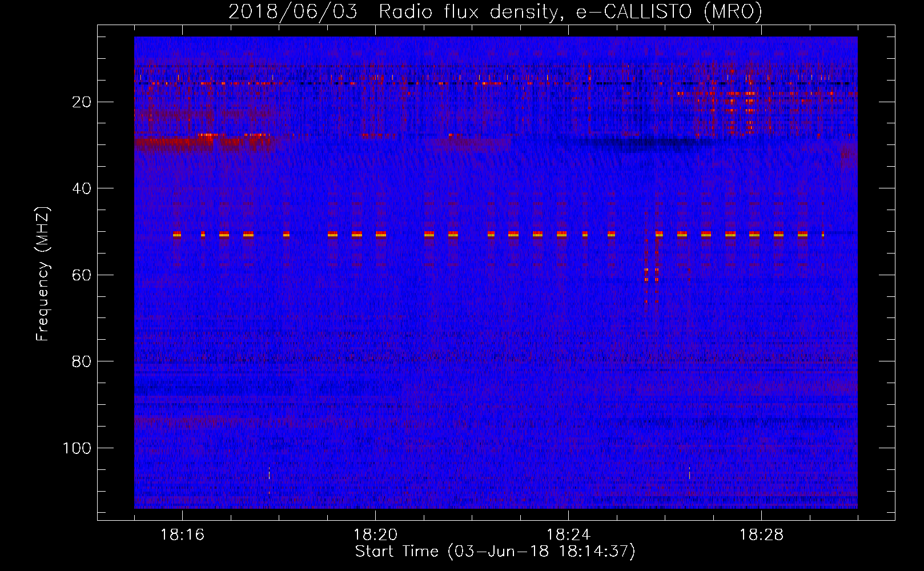The height and width of the screenshot is (571, 924).
Task: Select the 80 frequency tick label
Action: 82,361
